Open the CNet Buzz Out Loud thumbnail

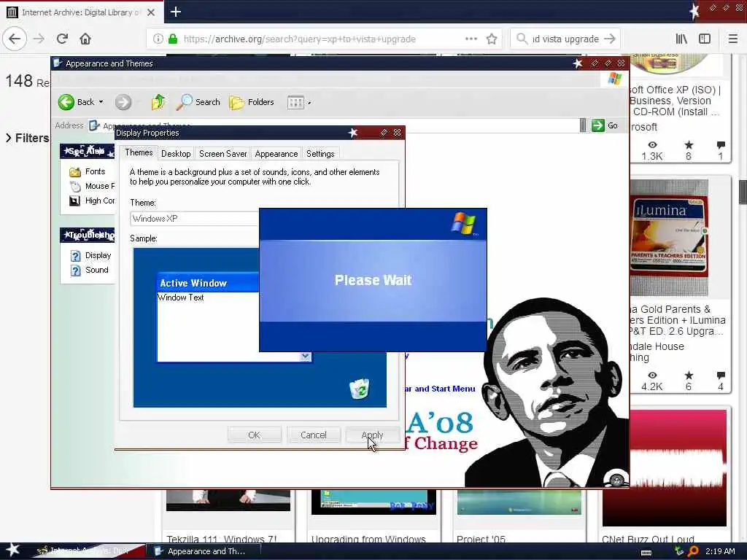tap(665, 467)
